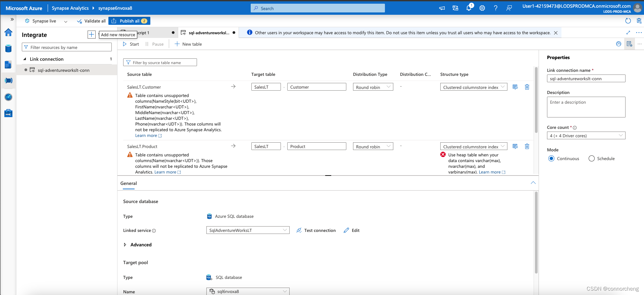Open the feedback icon in header

pyautogui.click(x=509, y=8)
